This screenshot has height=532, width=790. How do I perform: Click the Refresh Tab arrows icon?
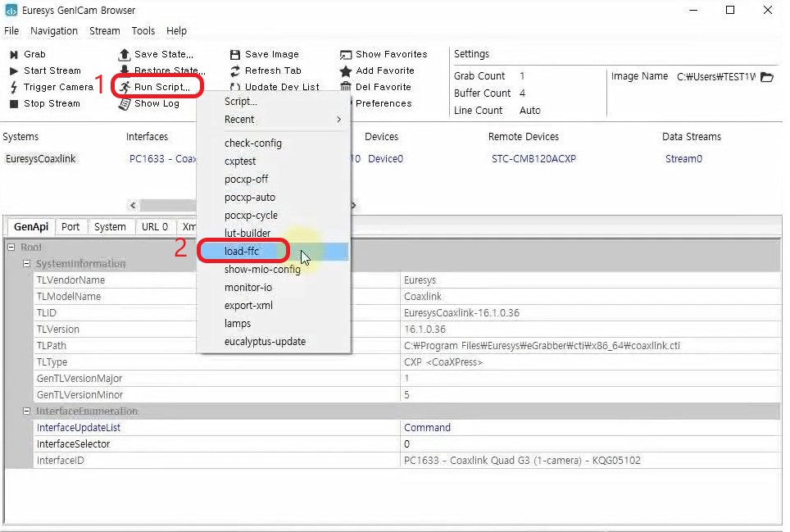235,70
